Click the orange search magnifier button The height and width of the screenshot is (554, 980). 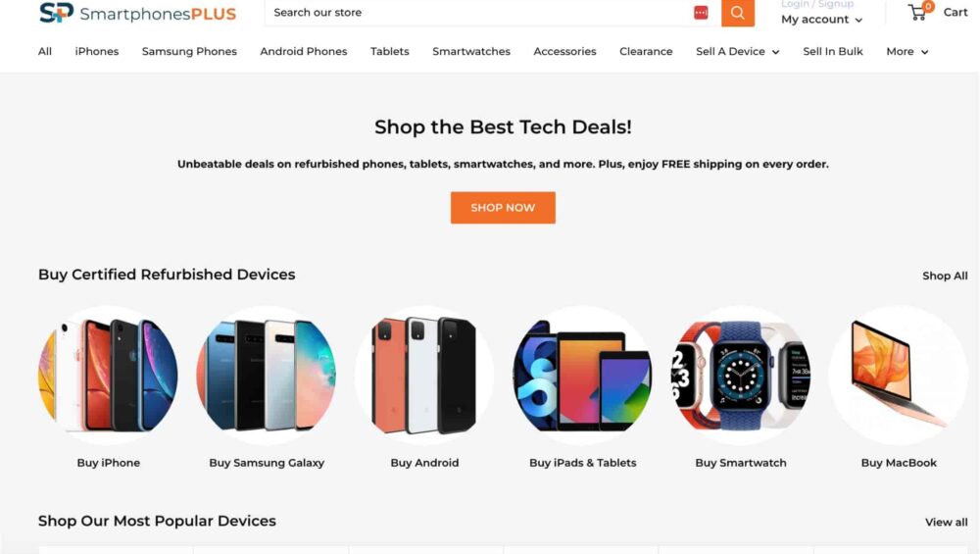738,13
